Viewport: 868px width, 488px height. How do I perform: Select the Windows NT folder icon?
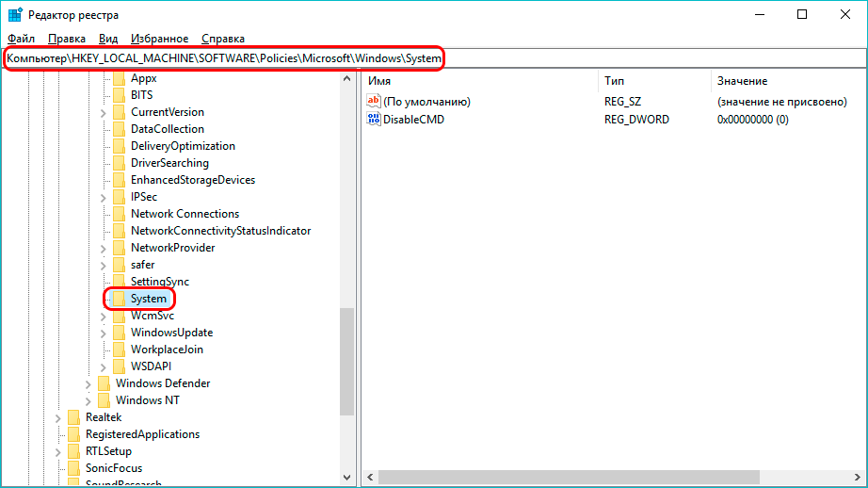[104, 400]
